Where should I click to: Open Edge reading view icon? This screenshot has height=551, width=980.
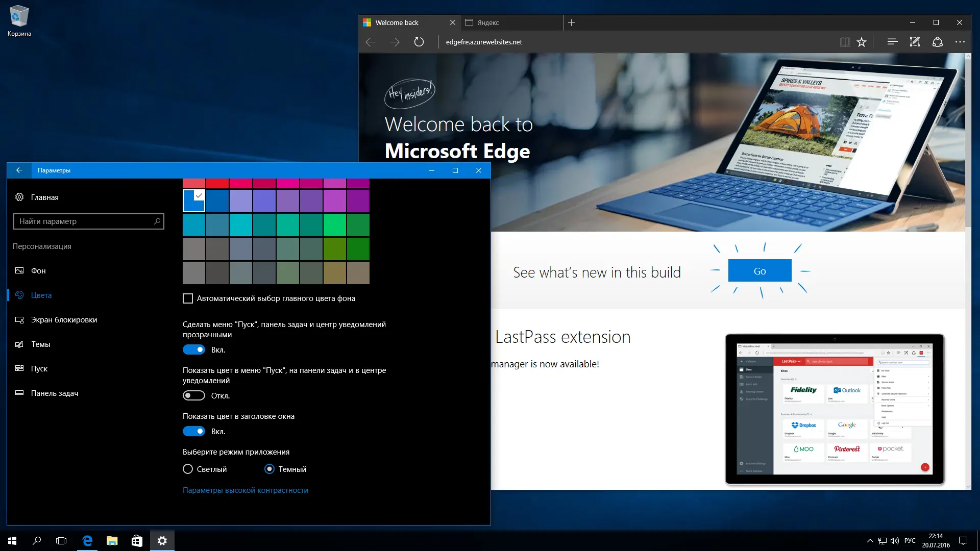845,42
